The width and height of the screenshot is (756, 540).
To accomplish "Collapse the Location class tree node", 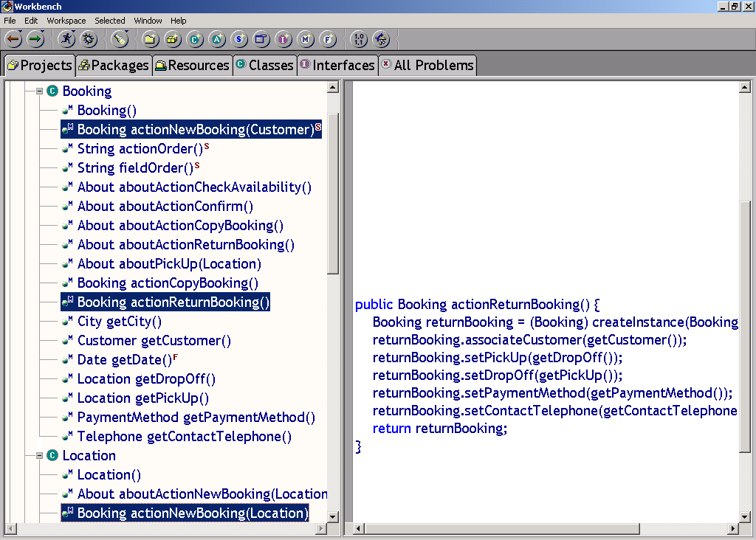I will 40,456.
